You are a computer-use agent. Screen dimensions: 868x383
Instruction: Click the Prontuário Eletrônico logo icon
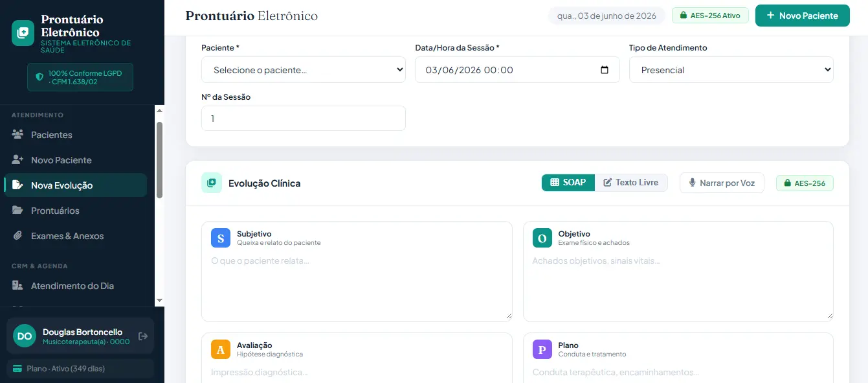tap(23, 32)
